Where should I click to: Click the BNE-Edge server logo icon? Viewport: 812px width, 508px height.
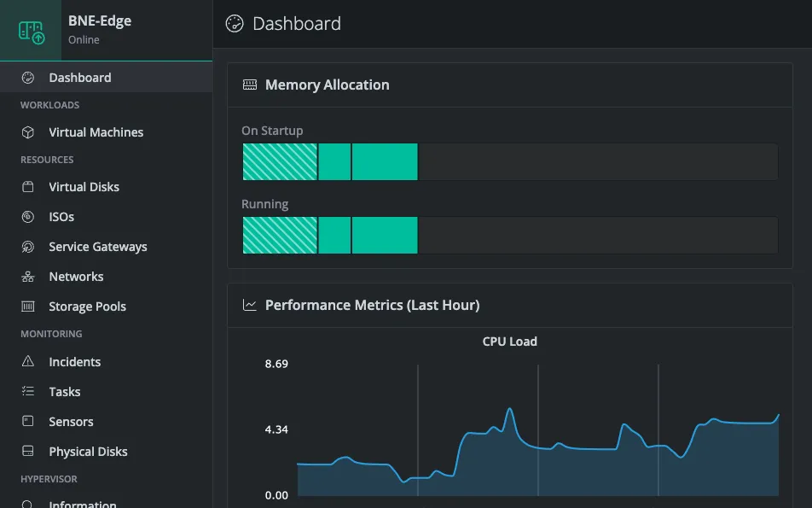tap(32, 32)
